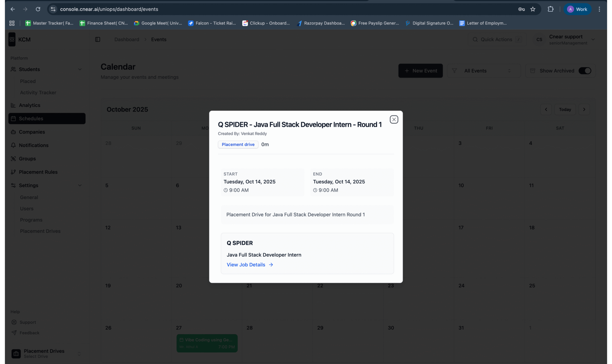Go to previous month arrow

[546, 109]
